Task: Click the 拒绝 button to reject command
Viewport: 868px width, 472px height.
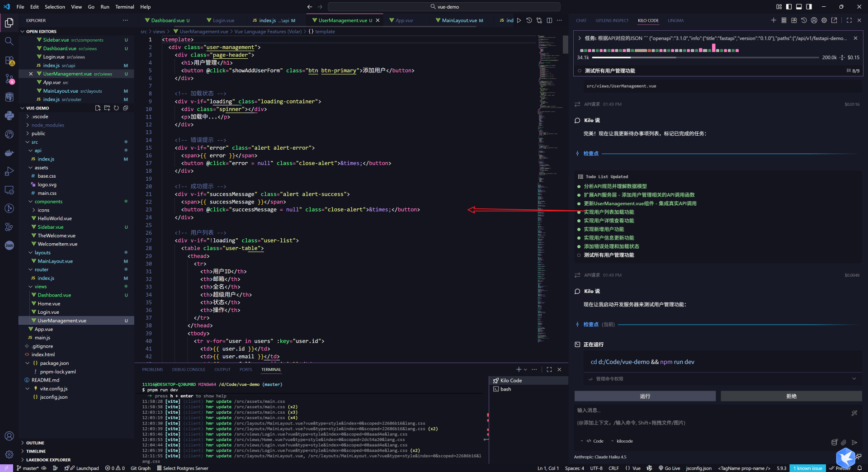Action: (x=791, y=396)
